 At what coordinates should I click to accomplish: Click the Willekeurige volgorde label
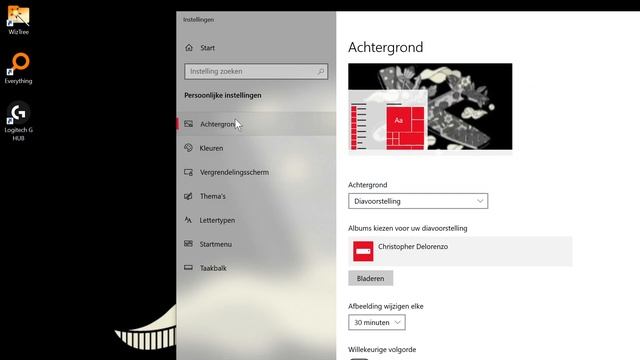click(382, 349)
